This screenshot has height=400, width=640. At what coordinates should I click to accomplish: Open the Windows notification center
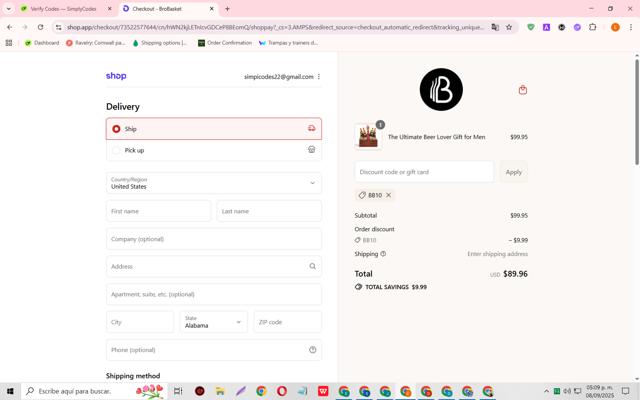coord(625,391)
